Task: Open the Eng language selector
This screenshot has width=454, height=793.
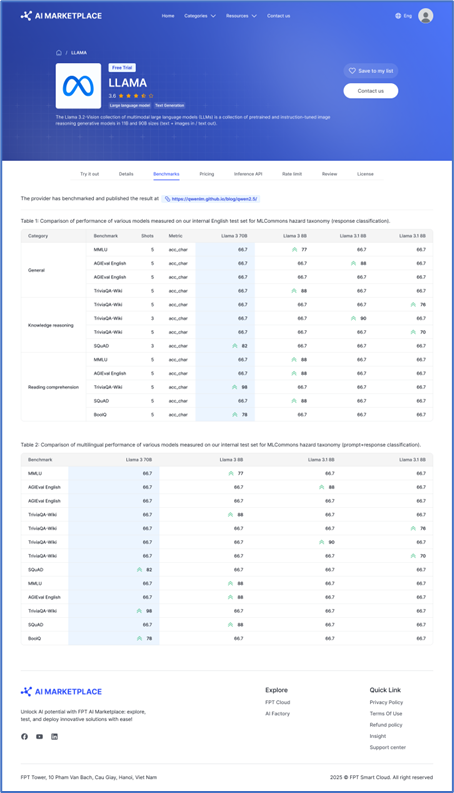Action: coord(403,16)
